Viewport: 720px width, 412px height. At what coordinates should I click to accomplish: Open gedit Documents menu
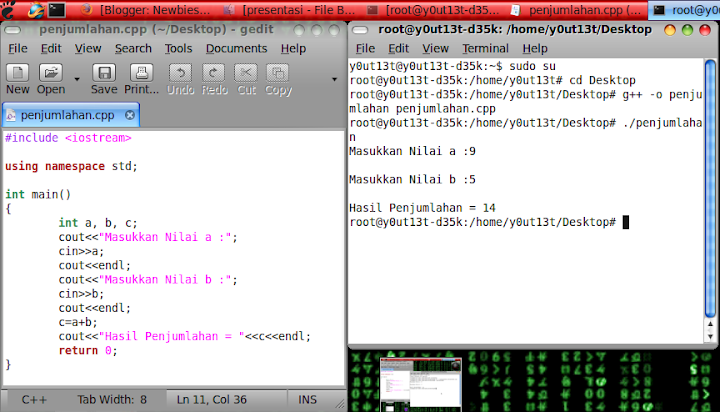coord(236,48)
